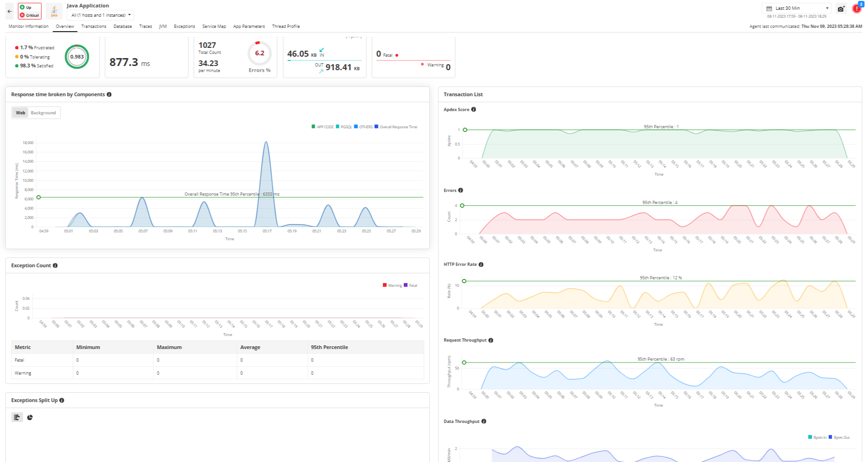Toggle the PGSQL series in chart legend

(344, 127)
